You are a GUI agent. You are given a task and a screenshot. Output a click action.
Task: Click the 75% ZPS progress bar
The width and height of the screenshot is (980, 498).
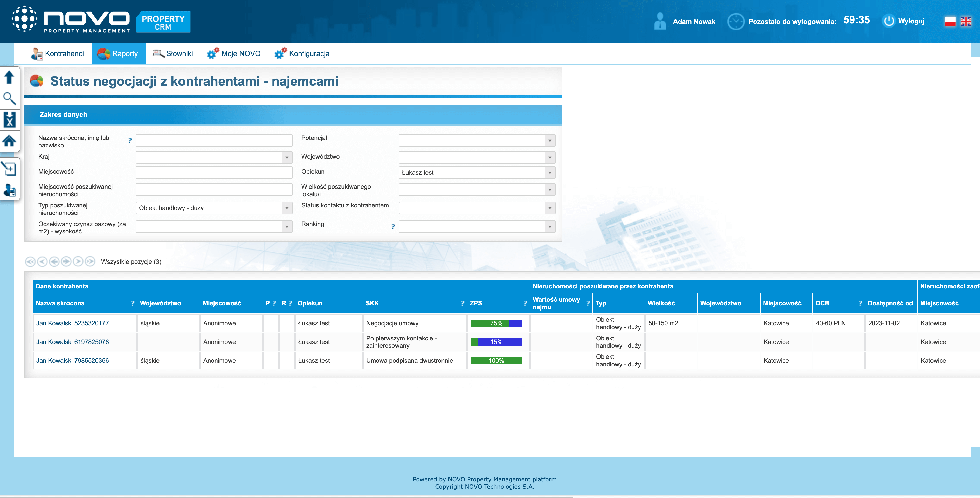(x=496, y=323)
